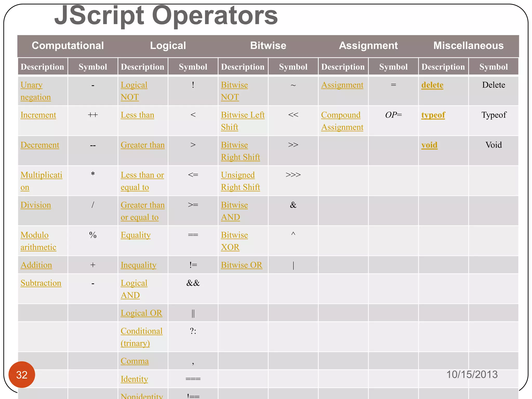This screenshot has width=532, height=399.
Task: Open the Bitwise Right Shift link
Action: tap(240, 151)
